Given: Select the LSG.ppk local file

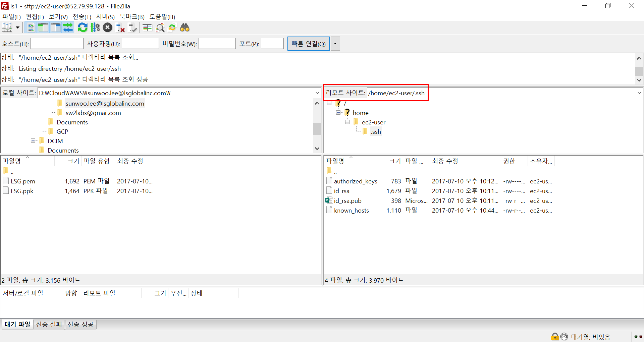Looking at the screenshot, I should point(22,191).
